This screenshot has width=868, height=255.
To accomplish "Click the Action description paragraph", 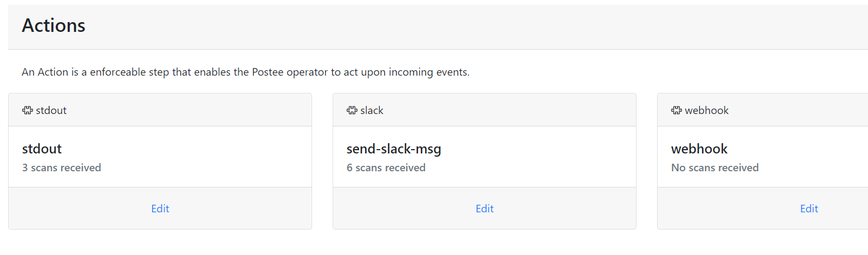I will click(x=246, y=72).
